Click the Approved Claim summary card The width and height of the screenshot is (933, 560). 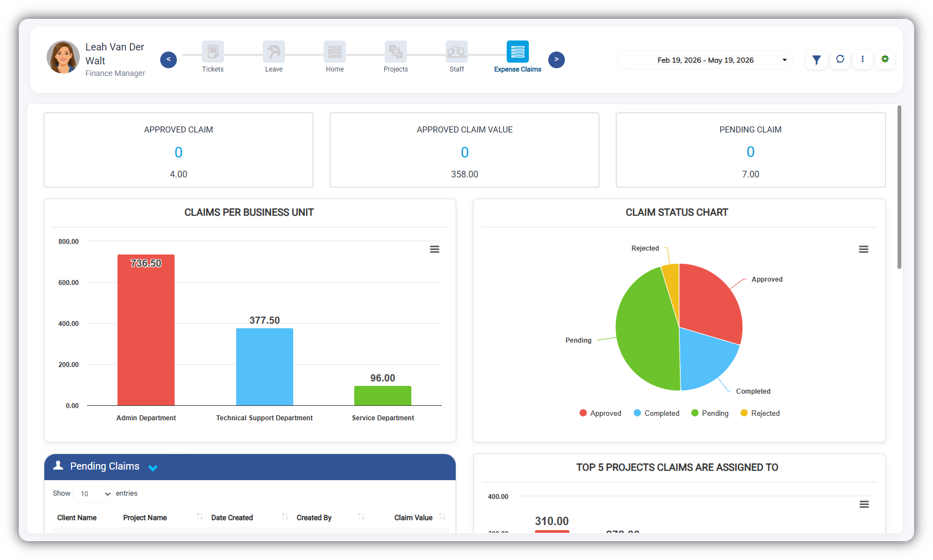coord(179,150)
